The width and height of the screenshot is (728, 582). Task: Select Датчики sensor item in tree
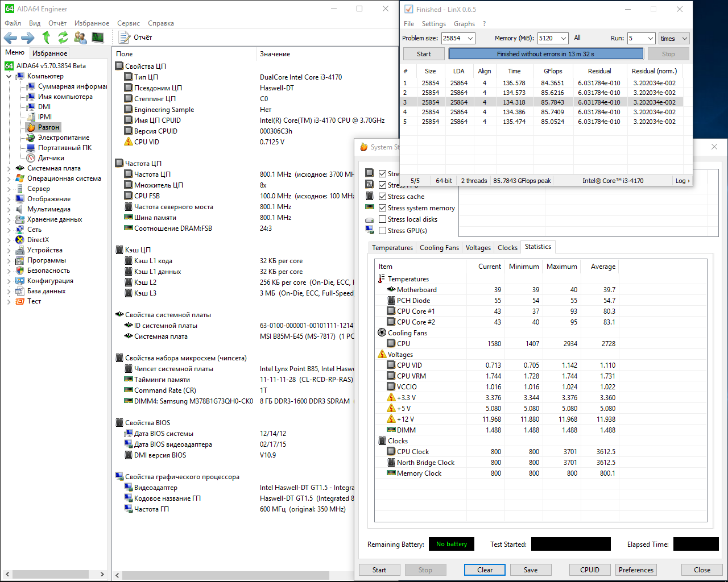tap(45, 158)
